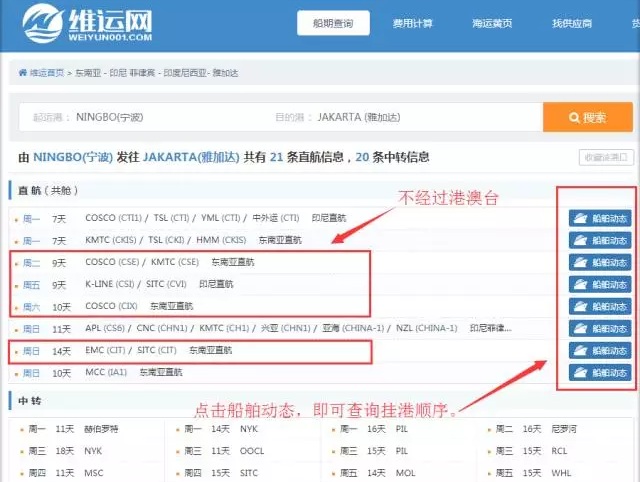
Task: Select the K-LINE (CSI) carrier text
Action: tap(110, 284)
